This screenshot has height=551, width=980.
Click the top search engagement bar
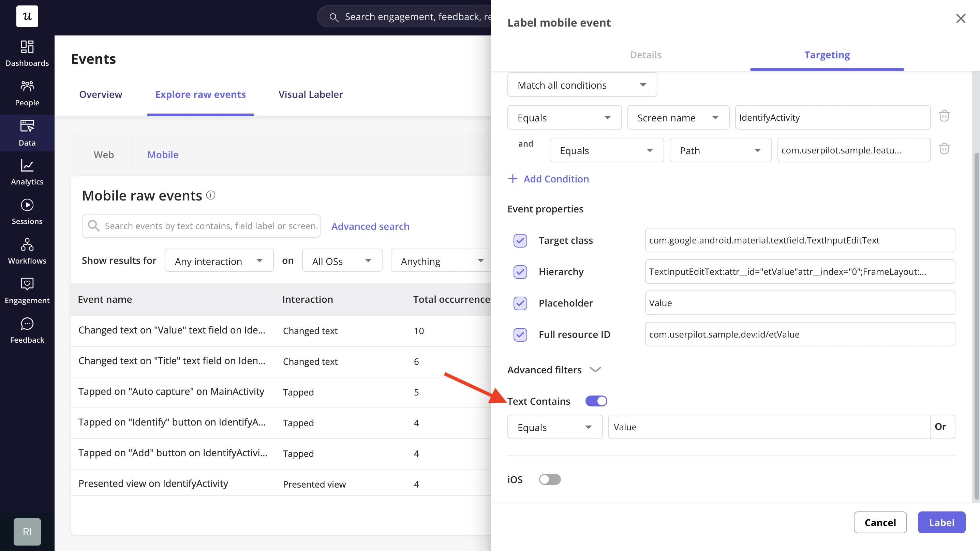(404, 17)
